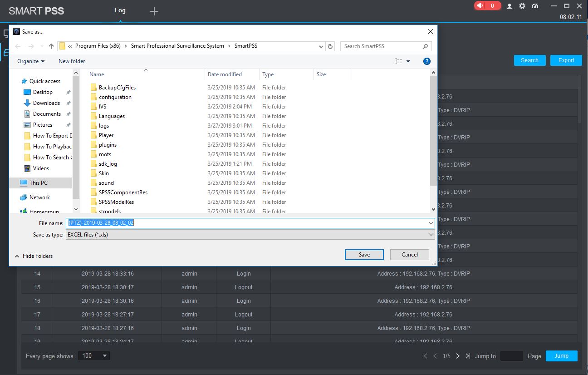Image resolution: width=588 pixels, height=375 pixels.
Task: Go to next log page arrow
Action: pos(458,356)
